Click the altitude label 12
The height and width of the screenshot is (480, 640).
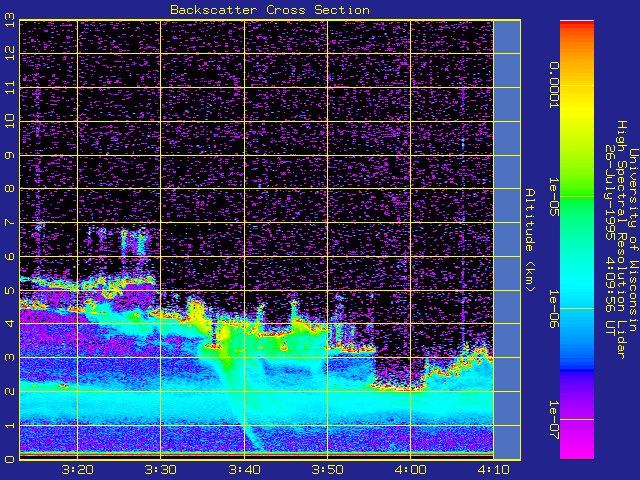[10, 53]
